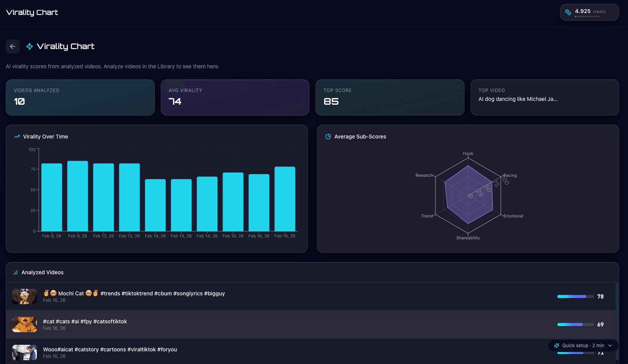Open the Top Score stat card
The image size is (628, 364).
pos(390,97)
